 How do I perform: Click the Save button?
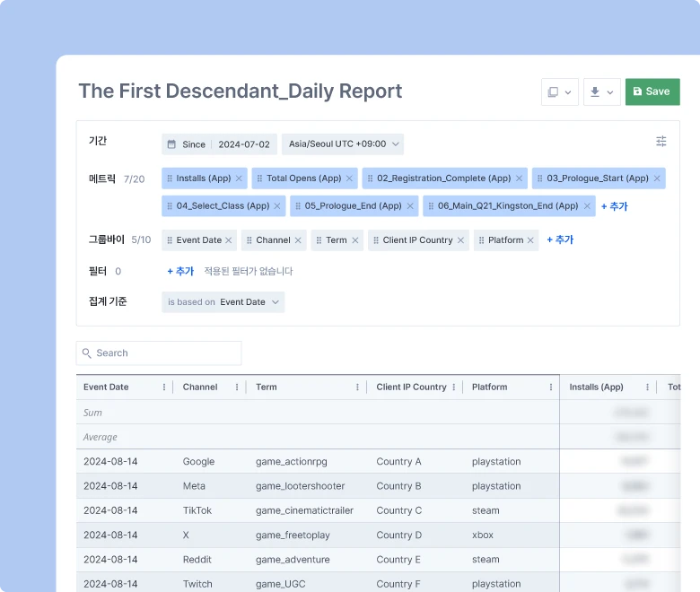click(x=652, y=91)
